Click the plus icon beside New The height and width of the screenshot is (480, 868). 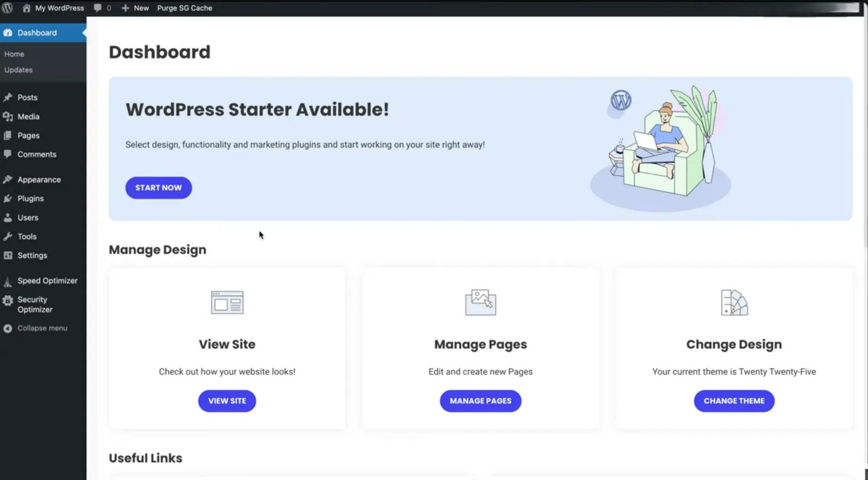125,8
